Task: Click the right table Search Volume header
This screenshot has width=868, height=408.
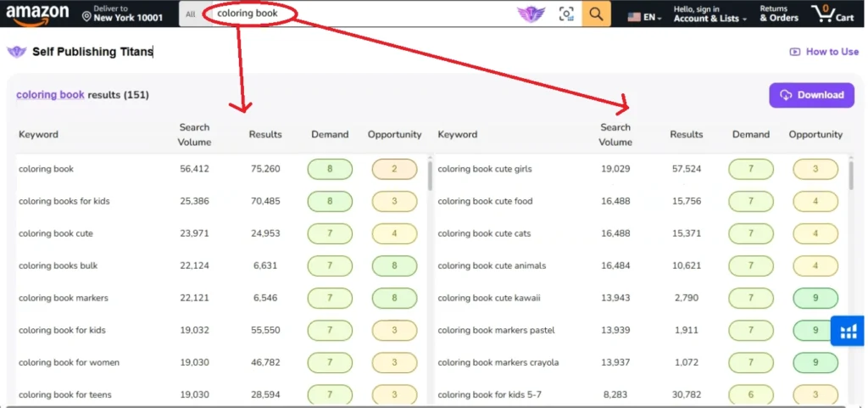Action: coord(615,135)
